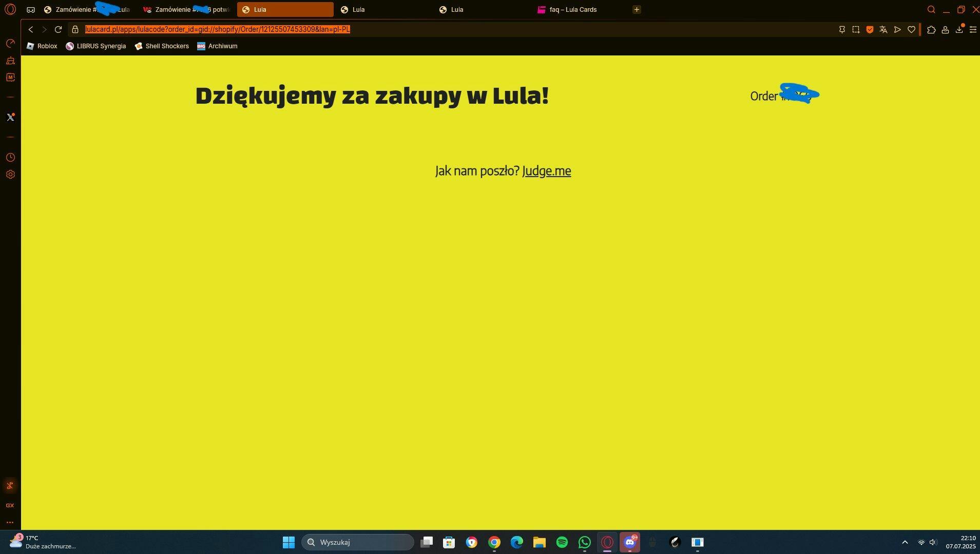Switch to the last Lula tab

[x=483, y=9]
